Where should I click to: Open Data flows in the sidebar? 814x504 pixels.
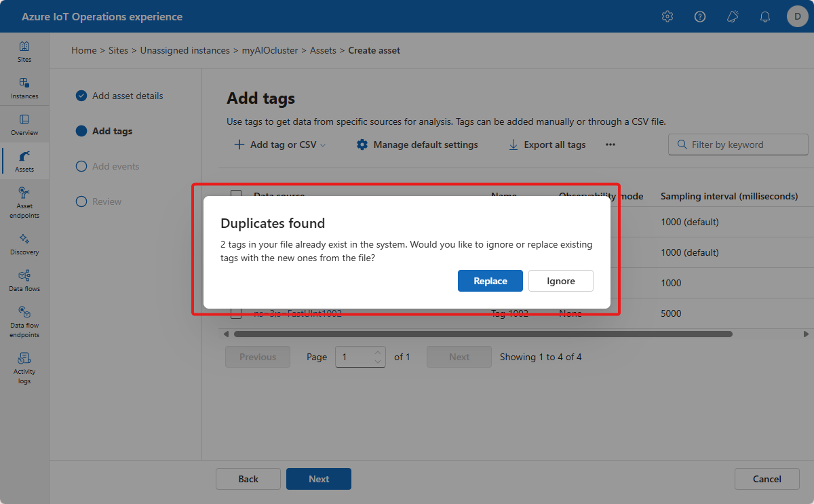coord(24,280)
